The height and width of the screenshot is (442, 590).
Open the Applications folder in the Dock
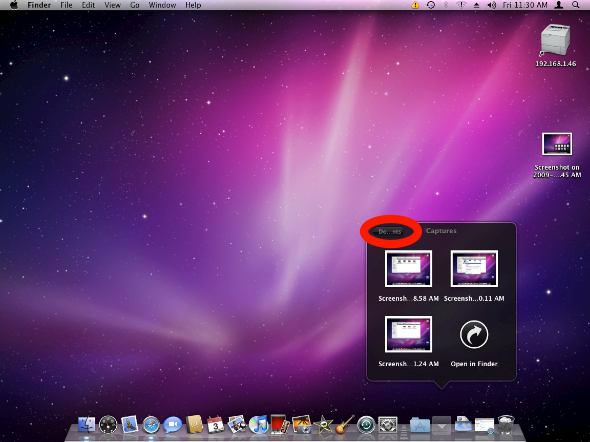(420, 425)
